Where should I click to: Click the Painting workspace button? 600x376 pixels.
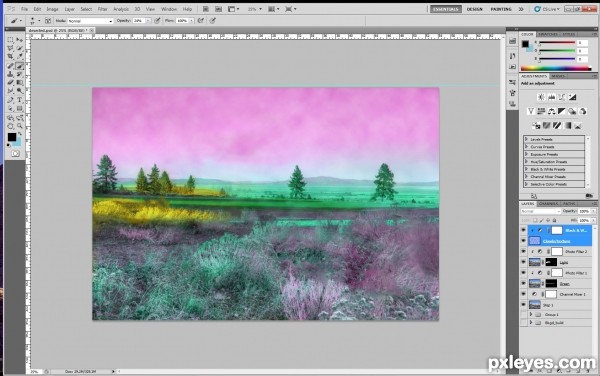[501, 9]
